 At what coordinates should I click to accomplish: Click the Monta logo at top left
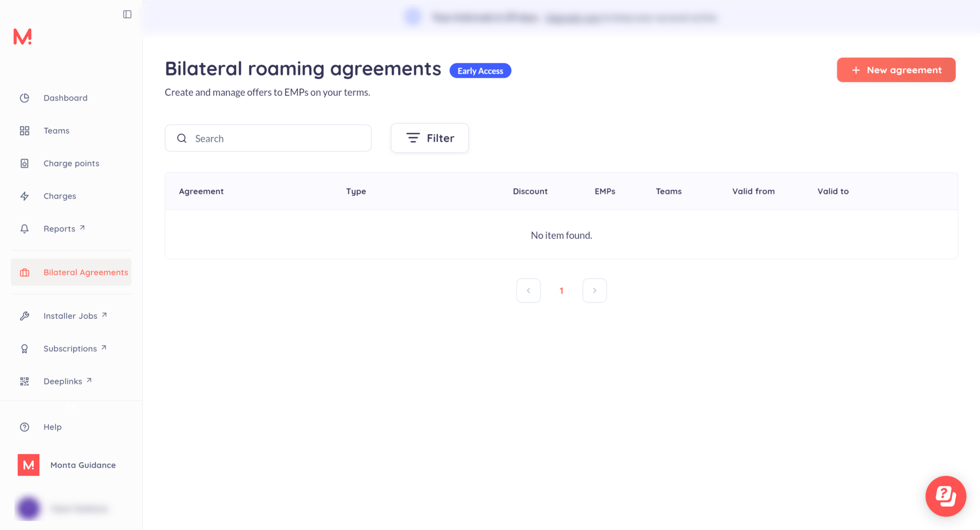tap(23, 37)
